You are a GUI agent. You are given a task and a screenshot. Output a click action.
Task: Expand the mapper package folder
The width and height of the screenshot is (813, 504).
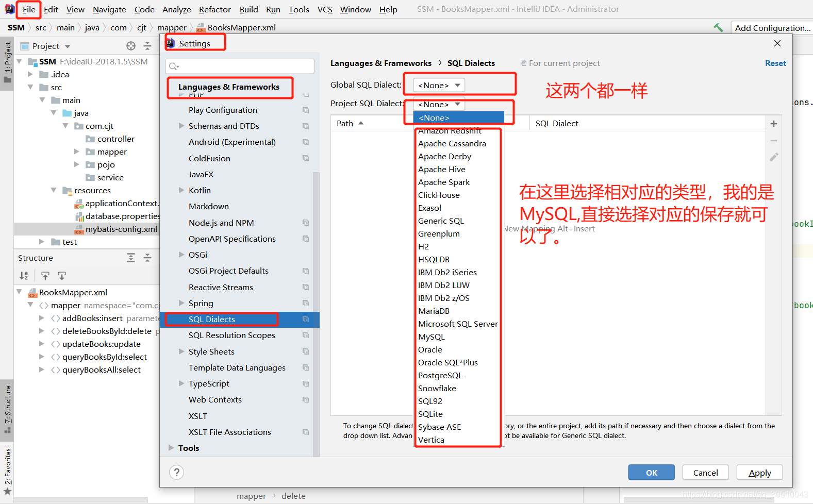tap(77, 152)
